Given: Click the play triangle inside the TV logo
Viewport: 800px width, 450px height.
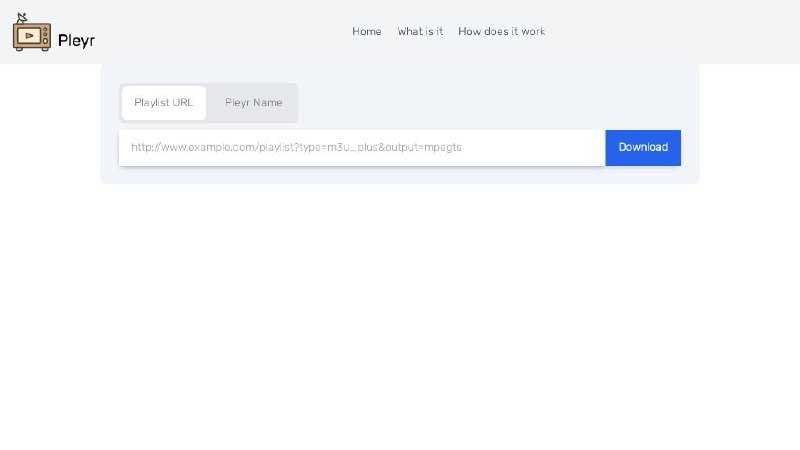Looking at the screenshot, I should [x=30, y=36].
